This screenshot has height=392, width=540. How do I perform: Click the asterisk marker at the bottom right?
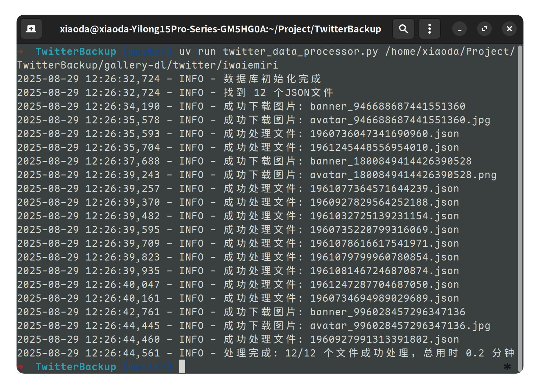pos(508,367)
